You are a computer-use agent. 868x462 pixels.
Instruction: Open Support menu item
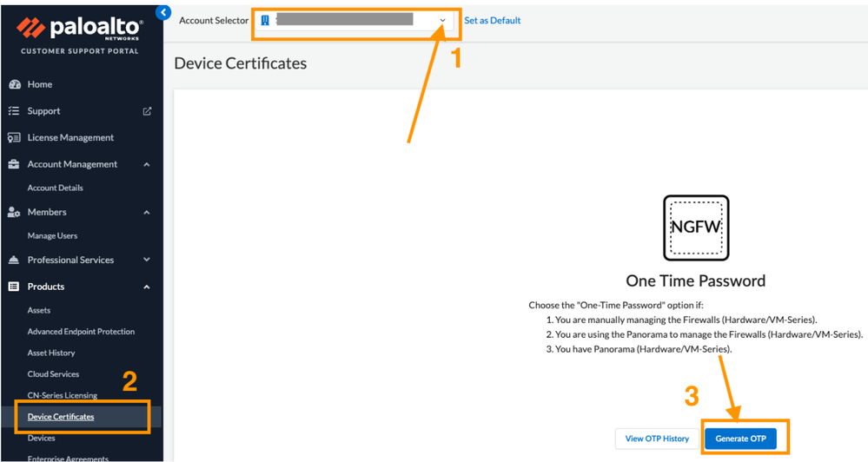pyautogui.click(x=43, y=111)
